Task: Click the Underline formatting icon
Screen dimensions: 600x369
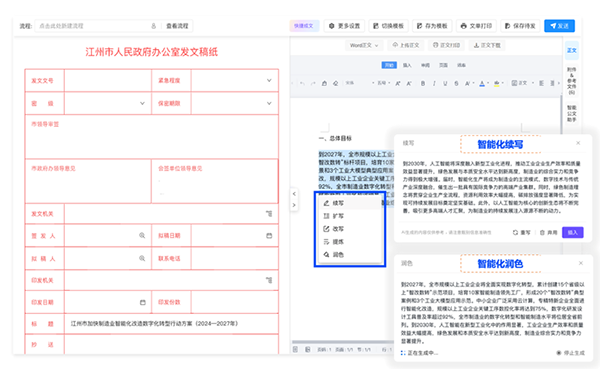Action: point(445,83)
